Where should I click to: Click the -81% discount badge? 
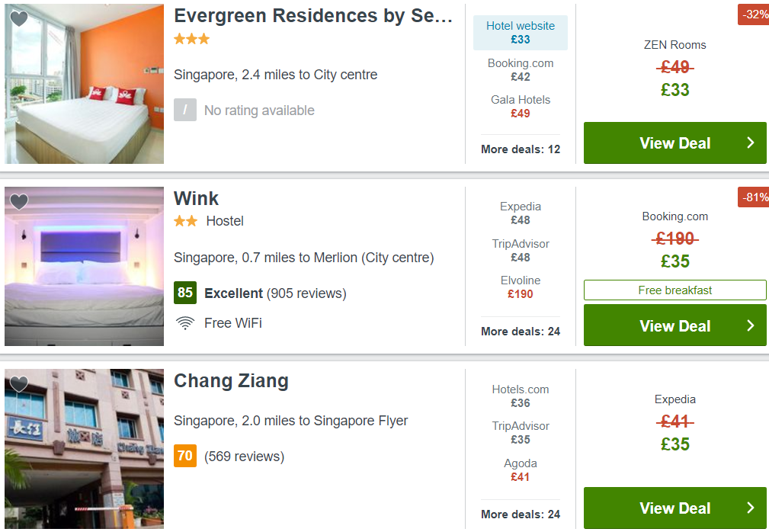(x=754, y=197)
